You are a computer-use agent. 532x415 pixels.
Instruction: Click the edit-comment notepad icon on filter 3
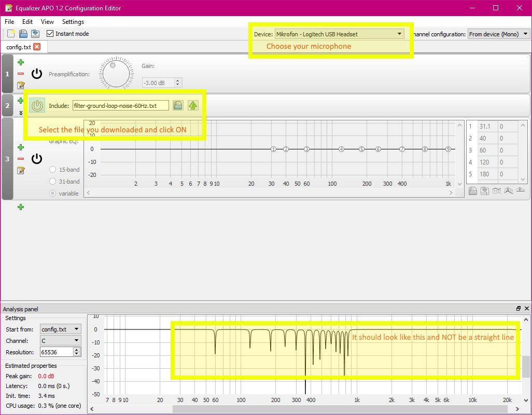click(x=20, y=170)
